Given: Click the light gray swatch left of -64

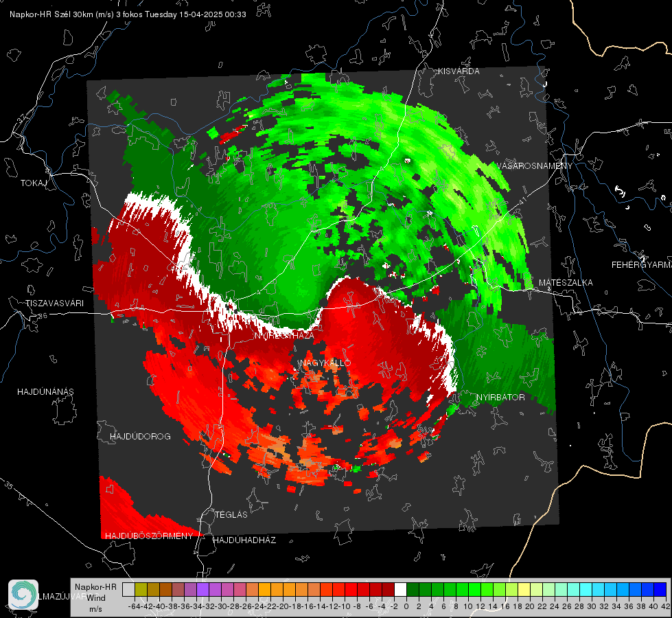Looking at the screenshot, I should tap(128, 589).
